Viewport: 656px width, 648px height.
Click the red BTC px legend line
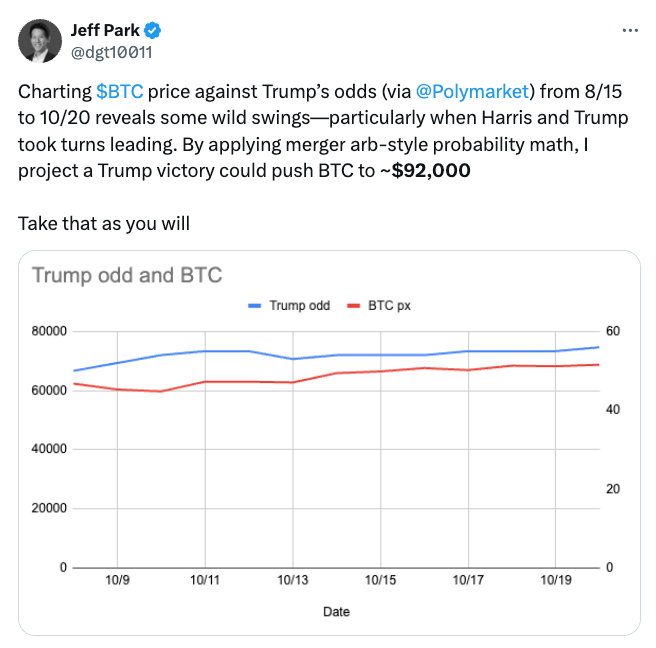coord(354,306)
